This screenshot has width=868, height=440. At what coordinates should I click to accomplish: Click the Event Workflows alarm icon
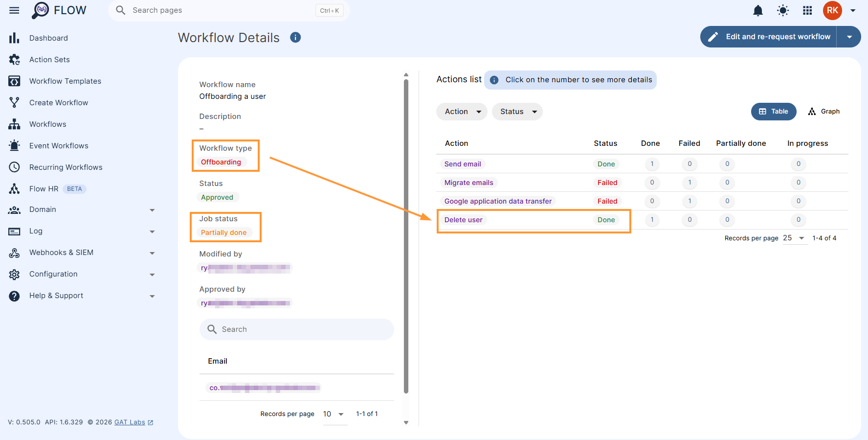(14, 146)
